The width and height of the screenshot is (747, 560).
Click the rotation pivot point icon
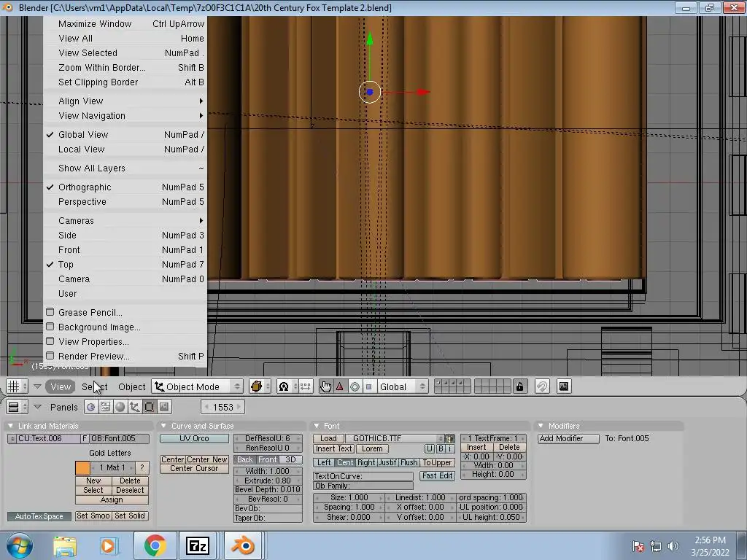click(x=284, y=386)
